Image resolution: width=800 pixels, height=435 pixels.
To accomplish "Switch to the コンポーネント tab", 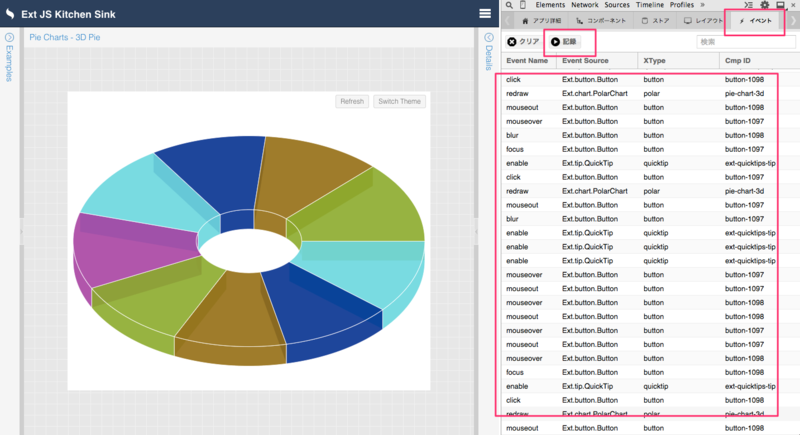I will click(601, 21).
